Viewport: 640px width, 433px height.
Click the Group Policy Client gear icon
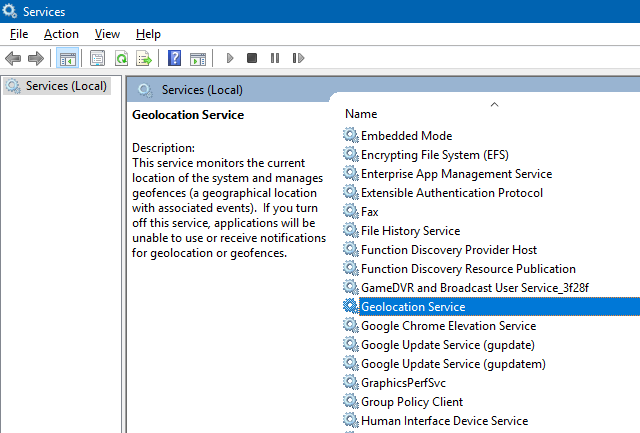[x=350, y=402]
